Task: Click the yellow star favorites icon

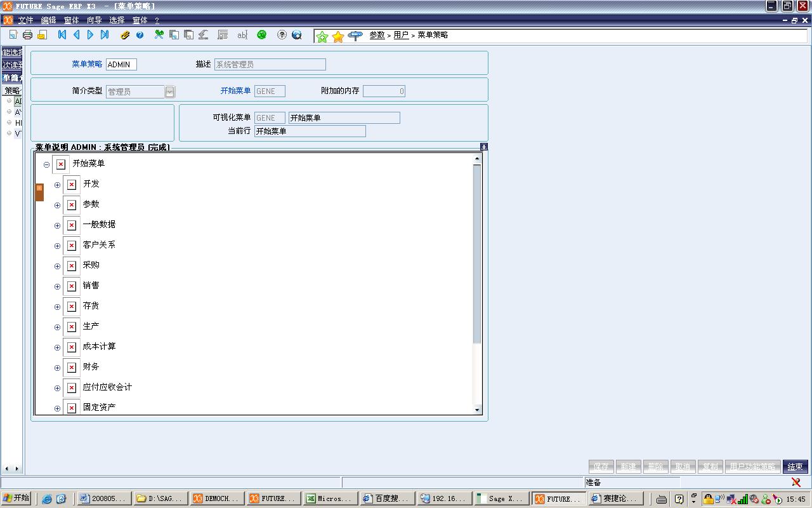Action: [x=338, y=36]
